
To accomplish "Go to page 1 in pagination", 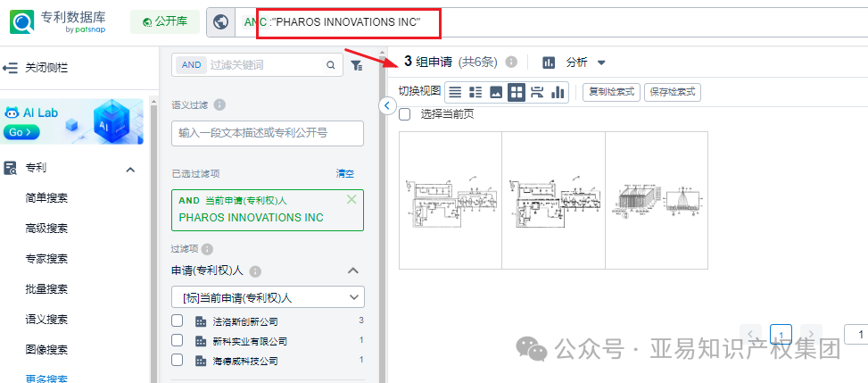I will click(781, 334).
